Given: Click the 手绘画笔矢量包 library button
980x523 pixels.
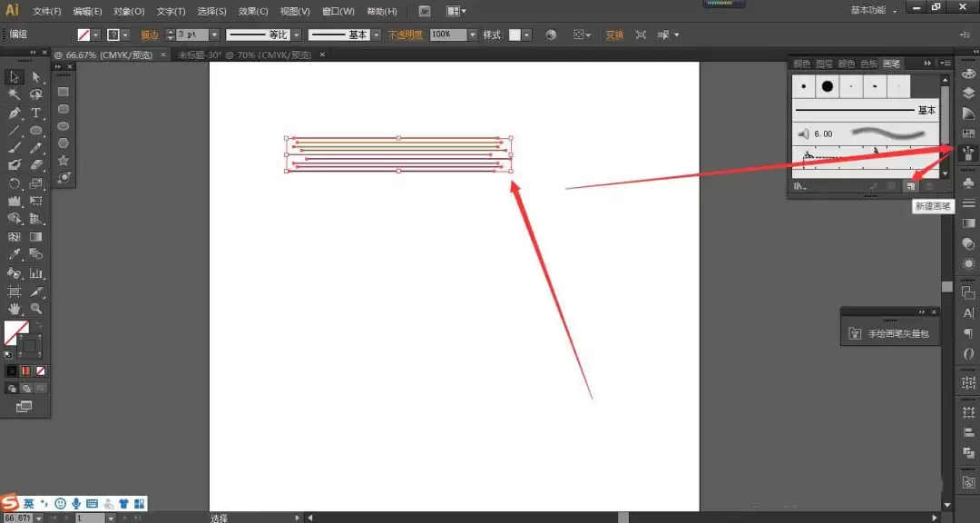Looking at the screenshot, I should click(x=891, y=333).
